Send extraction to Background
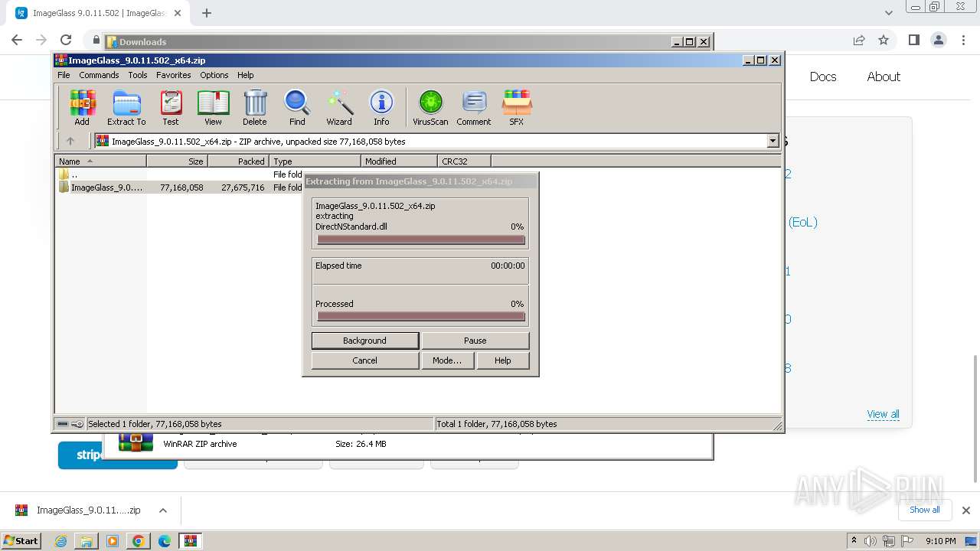 pos(364,341)
